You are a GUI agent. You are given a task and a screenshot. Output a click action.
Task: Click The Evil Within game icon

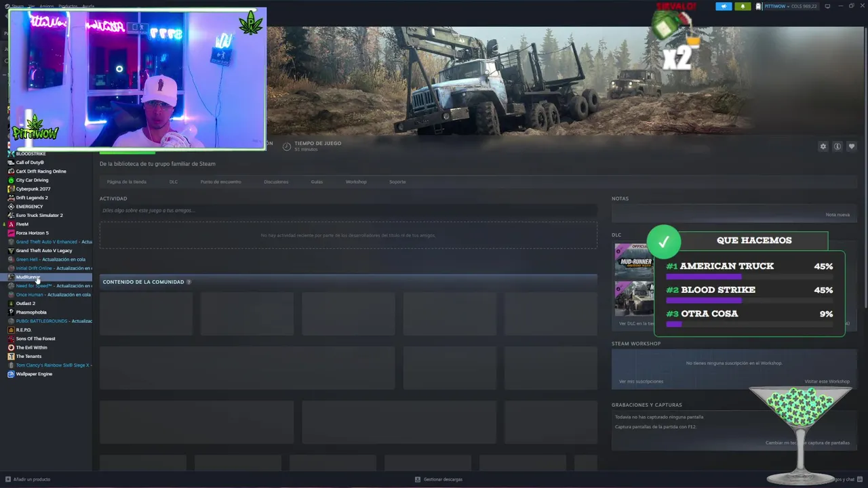click(x=11, y=348)
